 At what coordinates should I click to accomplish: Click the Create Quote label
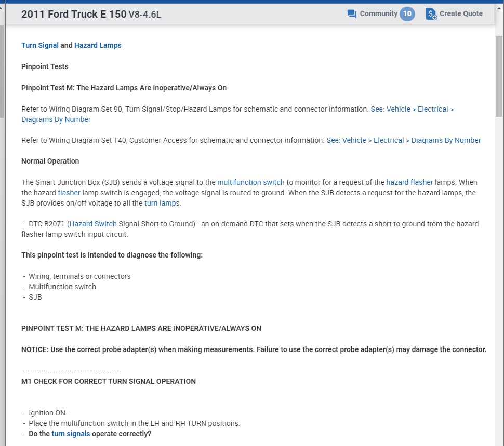[x=461, y=14]
